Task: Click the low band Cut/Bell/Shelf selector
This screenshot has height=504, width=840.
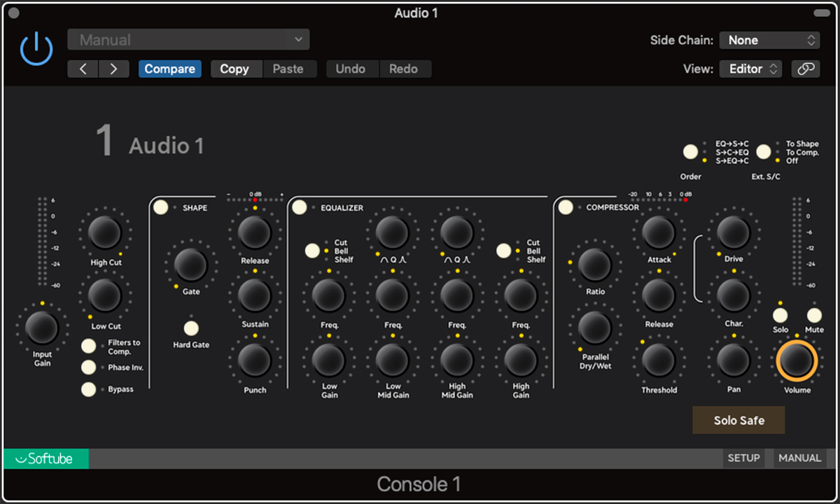Action: click(313, 251)
